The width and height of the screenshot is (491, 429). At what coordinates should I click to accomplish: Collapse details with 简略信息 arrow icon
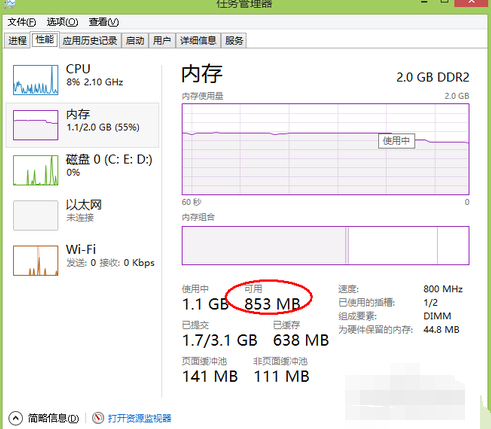point(15,418)
